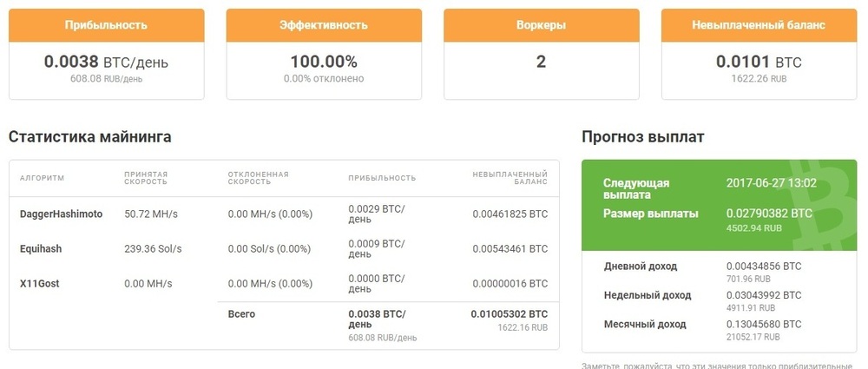Click the X11Gost algorithm name
868x369 pixels.
click(x=39, y=284)
